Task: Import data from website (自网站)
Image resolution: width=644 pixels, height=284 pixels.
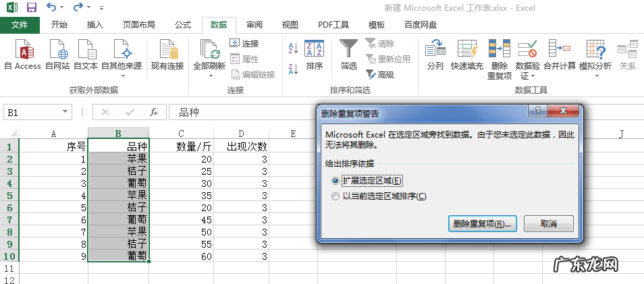Action: [x=57, y=55]
